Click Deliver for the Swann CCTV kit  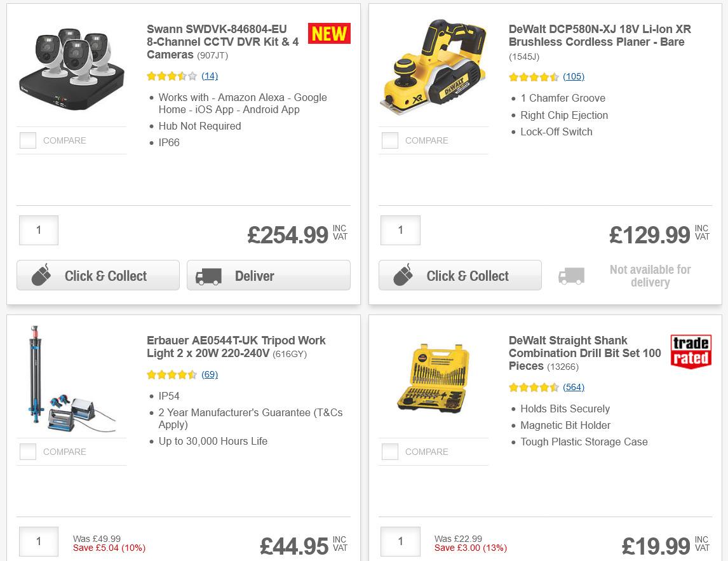pos(268,276)
